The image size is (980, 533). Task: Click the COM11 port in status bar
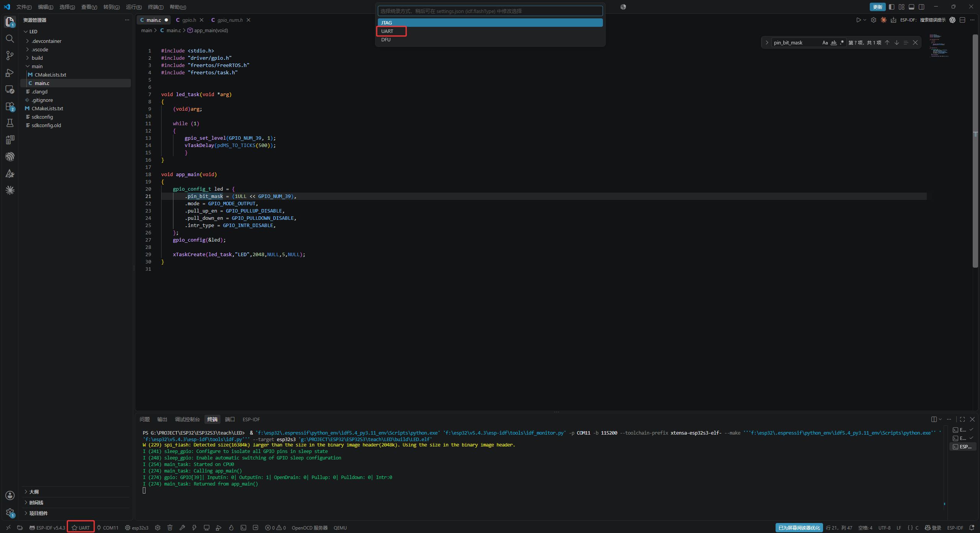[x=108, y=528]
